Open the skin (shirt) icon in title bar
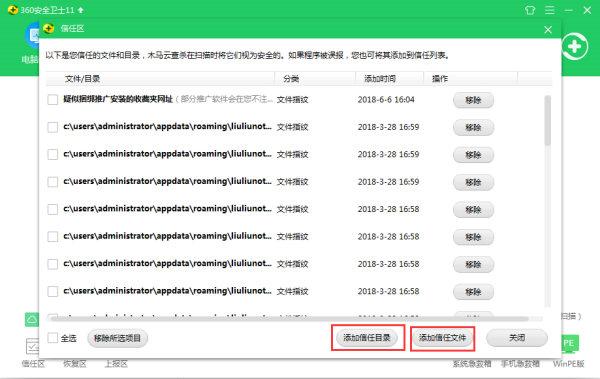 (x=530, y=10)
